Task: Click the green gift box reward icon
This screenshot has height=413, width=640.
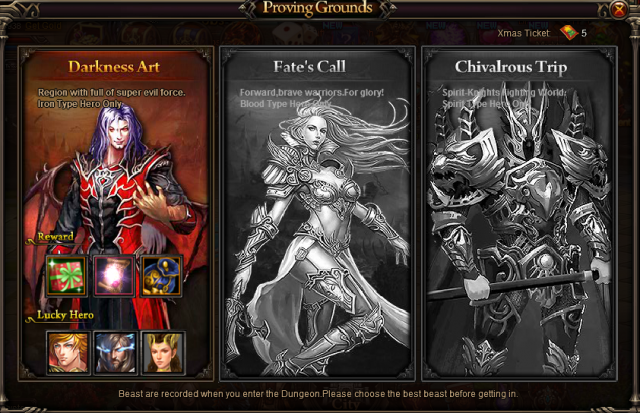Action: 67,276
